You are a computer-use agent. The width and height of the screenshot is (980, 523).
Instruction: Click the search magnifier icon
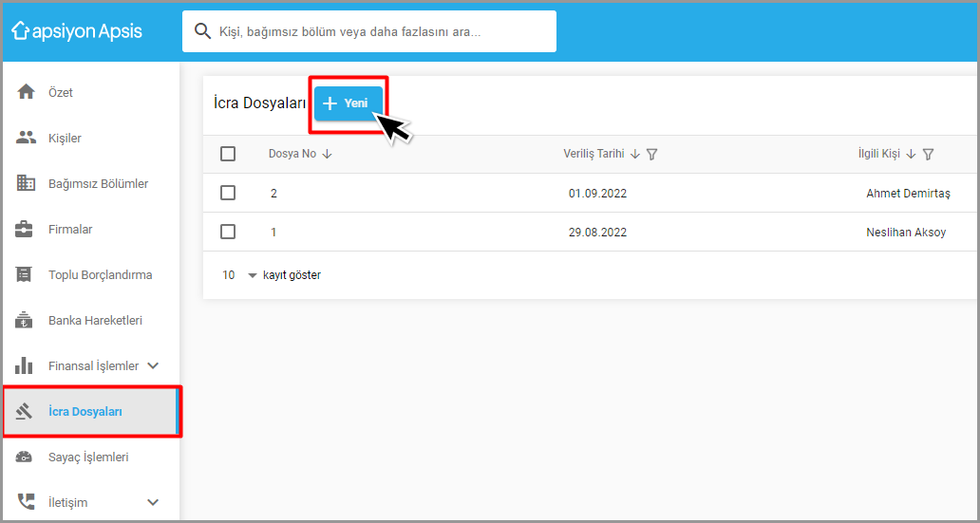202,30
